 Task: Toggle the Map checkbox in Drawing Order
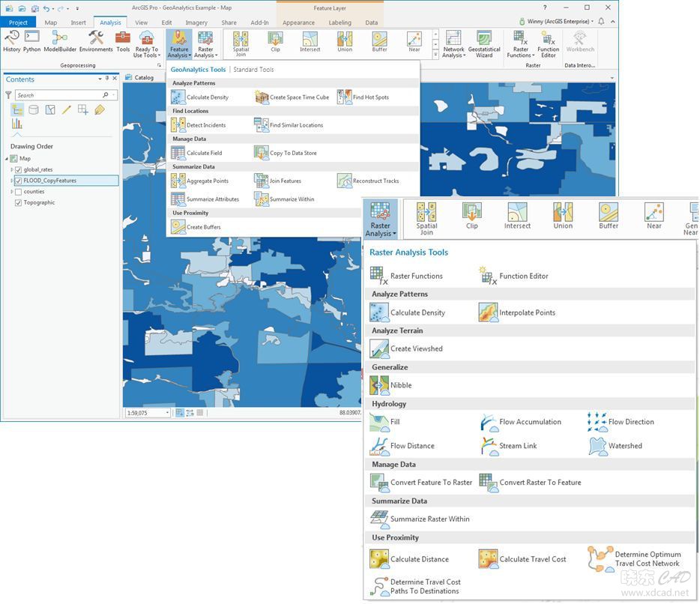pyautogui.click(x=13, y=158)
